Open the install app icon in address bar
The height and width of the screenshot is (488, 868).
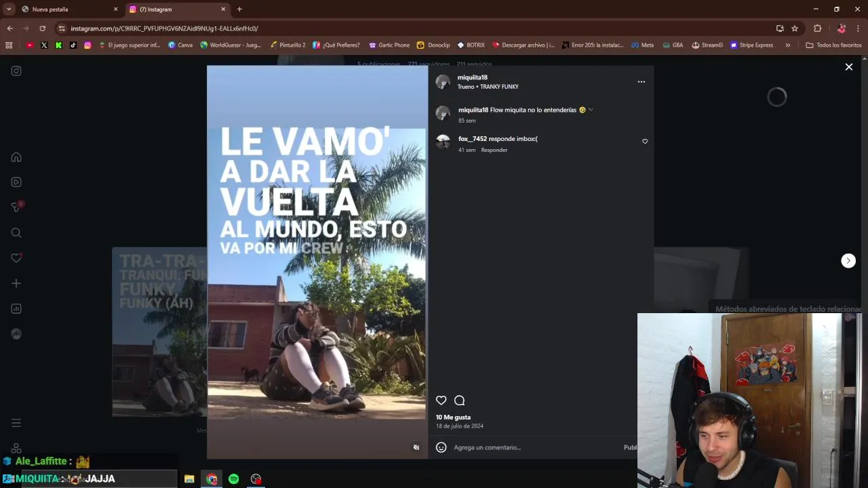pos(780,28)
